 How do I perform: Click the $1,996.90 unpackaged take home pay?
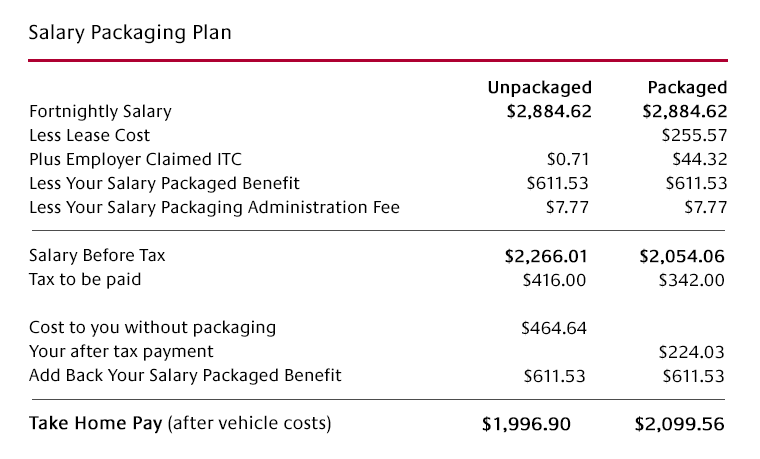pos(526,424)
